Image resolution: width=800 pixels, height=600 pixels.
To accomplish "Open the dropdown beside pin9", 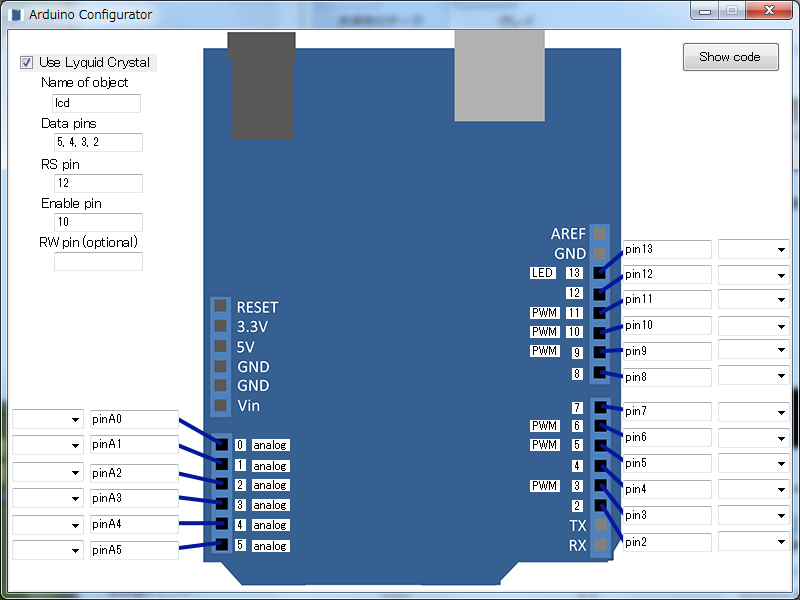I will [x=754, y=350].
